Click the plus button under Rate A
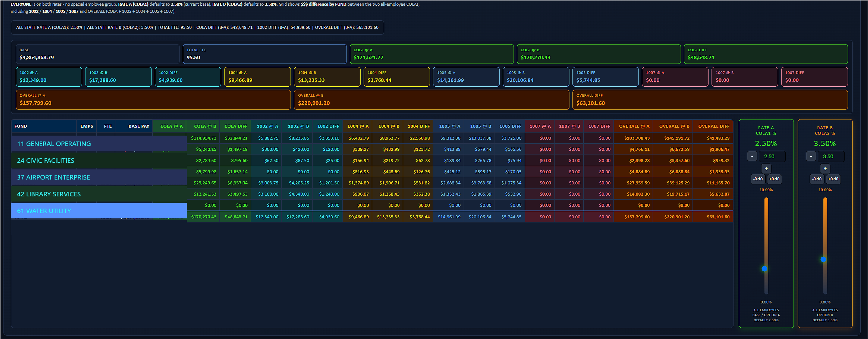 766,168
